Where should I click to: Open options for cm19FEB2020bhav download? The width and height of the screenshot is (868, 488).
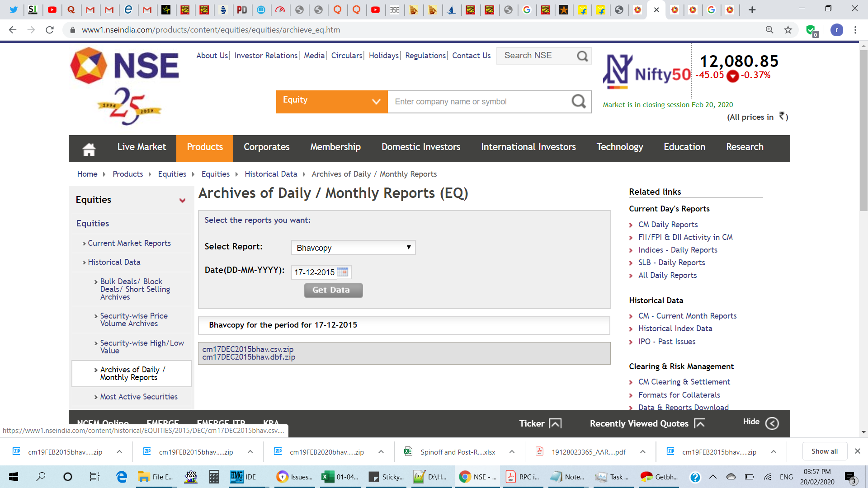(381, 452)
